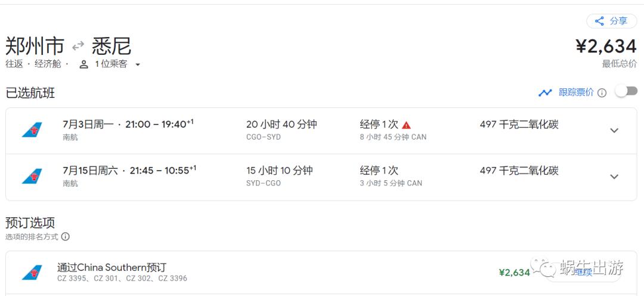Click the ¥2,634 lowest total price
This screenshot has height=296, width=644.
(x=606, y=46)
